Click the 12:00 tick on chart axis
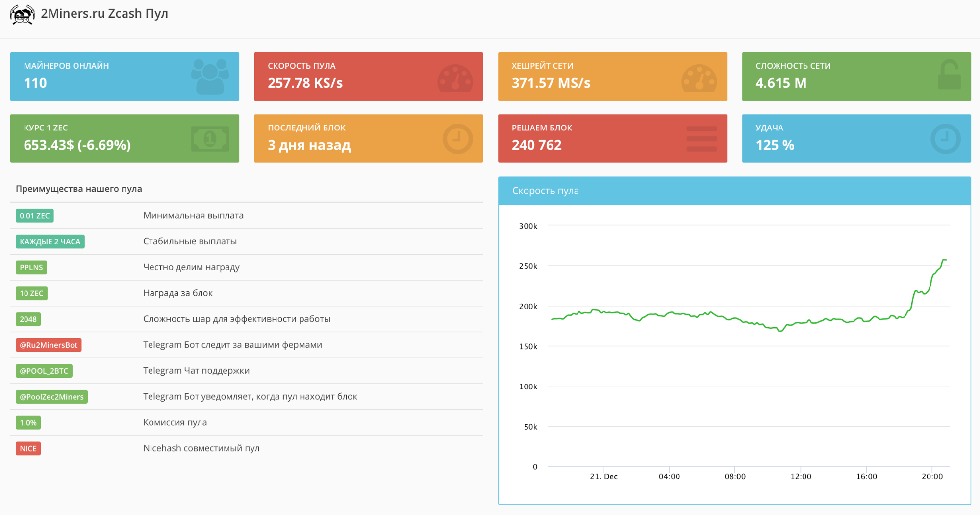The height and width of the screenshot is (515, 980). click(x=801, y=476)
